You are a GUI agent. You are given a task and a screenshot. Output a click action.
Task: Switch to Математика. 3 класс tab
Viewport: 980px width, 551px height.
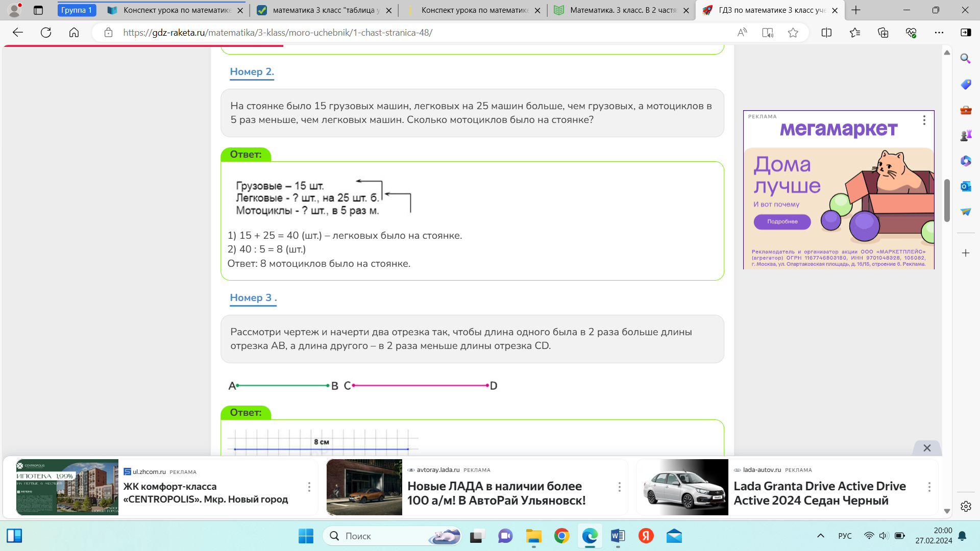click(x=623, y=10)
